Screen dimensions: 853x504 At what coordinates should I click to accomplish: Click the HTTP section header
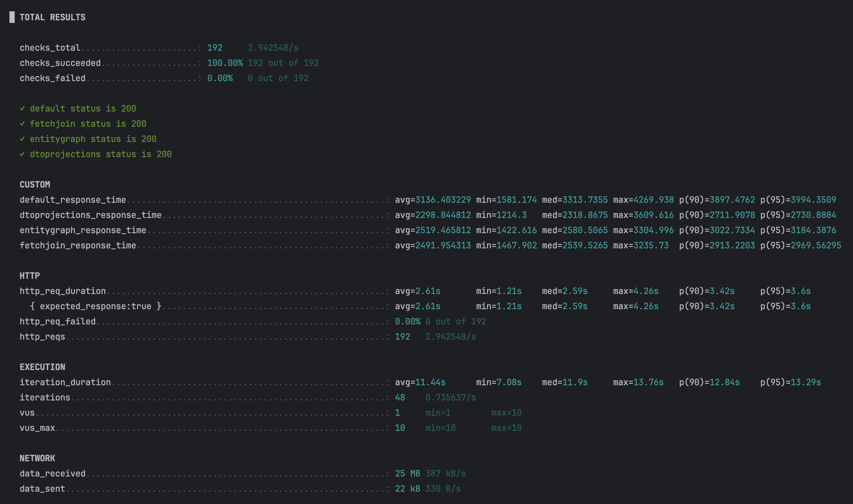pyautogui.click(x=30, y=276)
